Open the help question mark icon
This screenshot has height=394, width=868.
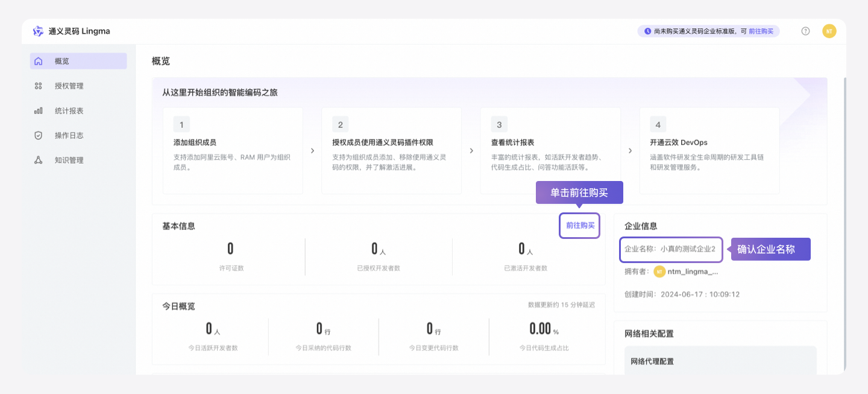(x=805, y=31)
